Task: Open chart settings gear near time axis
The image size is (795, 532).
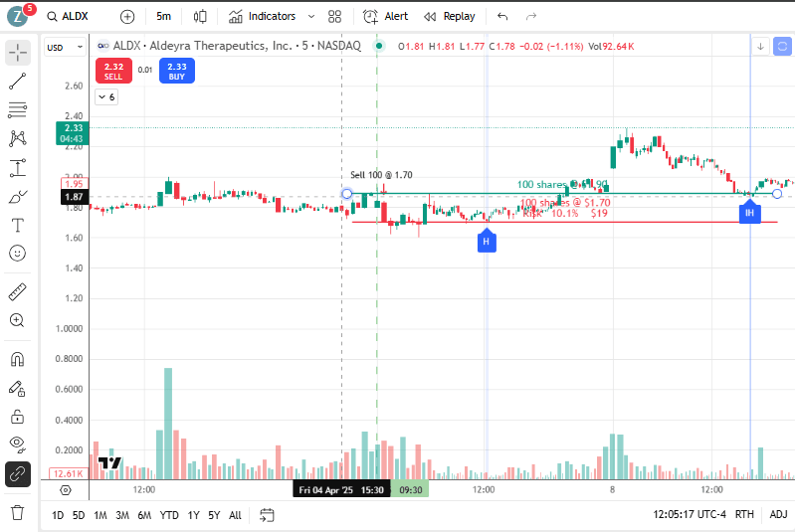Action: (x=66, y=490)
